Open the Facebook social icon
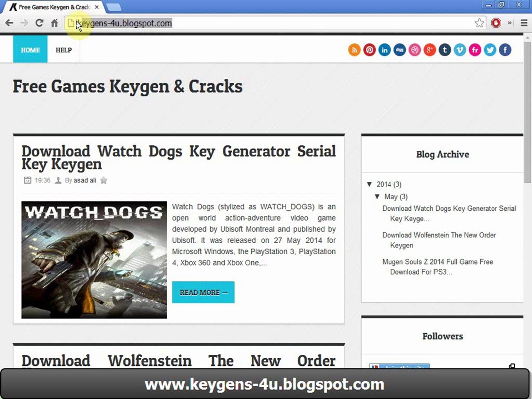The height and width of the screenshot is (399, 532). point(505,50)
